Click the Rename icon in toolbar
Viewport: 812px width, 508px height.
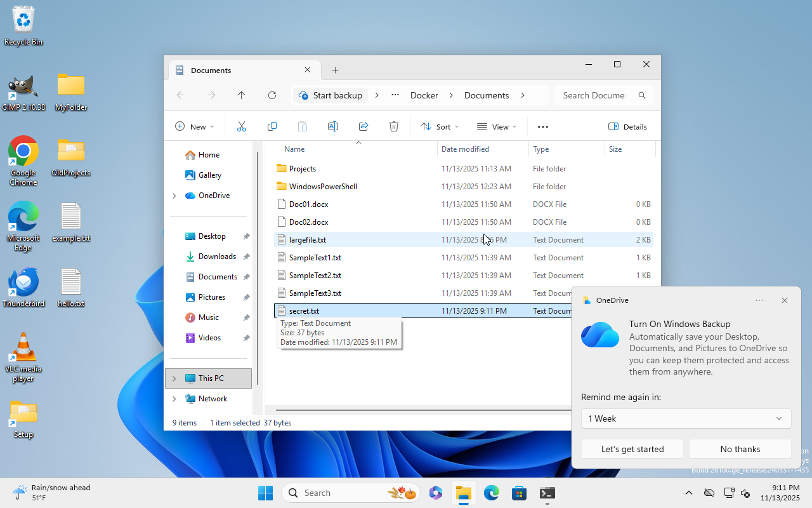(x=332, y=127)
